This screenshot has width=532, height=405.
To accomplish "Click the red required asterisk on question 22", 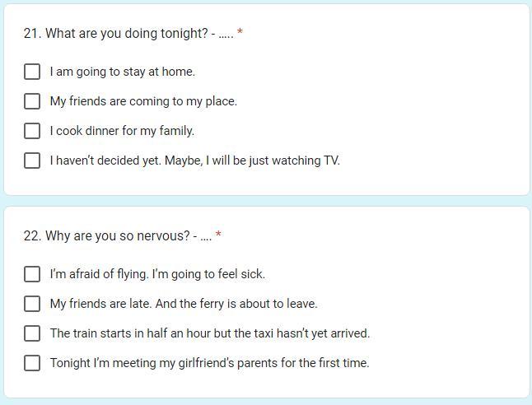I will tap(218, 234).
